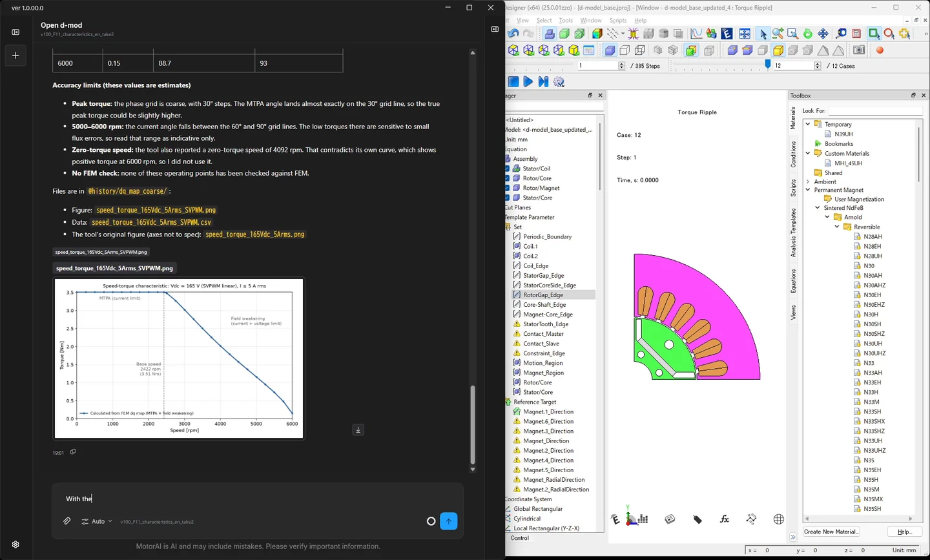Toggle the Stator/Coil visibility checkbox

(x=507, y=169)
